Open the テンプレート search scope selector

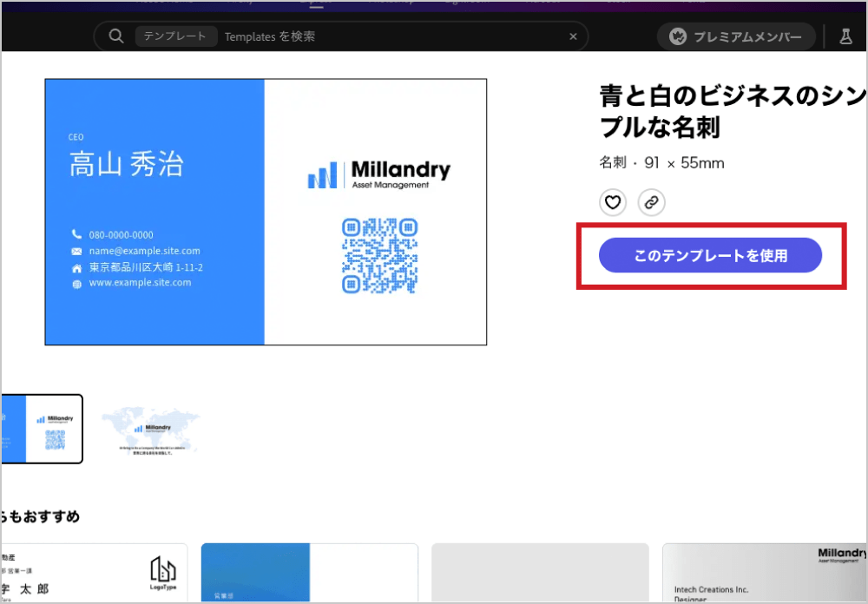pos(176,36)
